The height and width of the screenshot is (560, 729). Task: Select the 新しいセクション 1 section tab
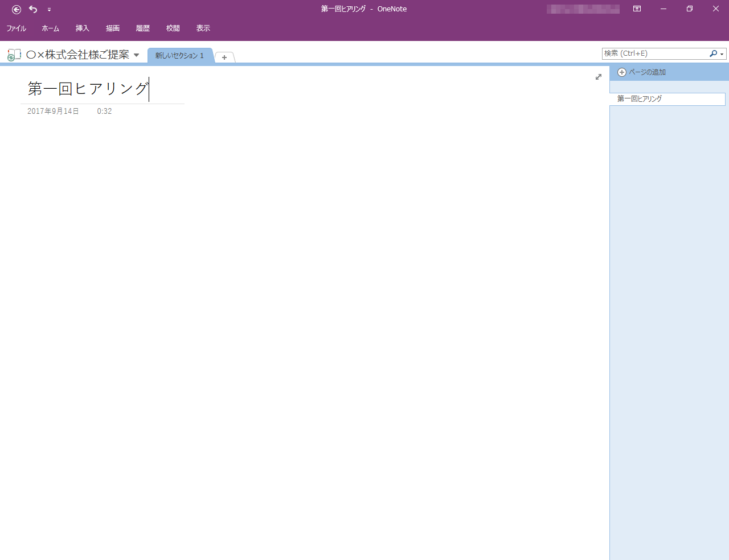pos(180,55)
